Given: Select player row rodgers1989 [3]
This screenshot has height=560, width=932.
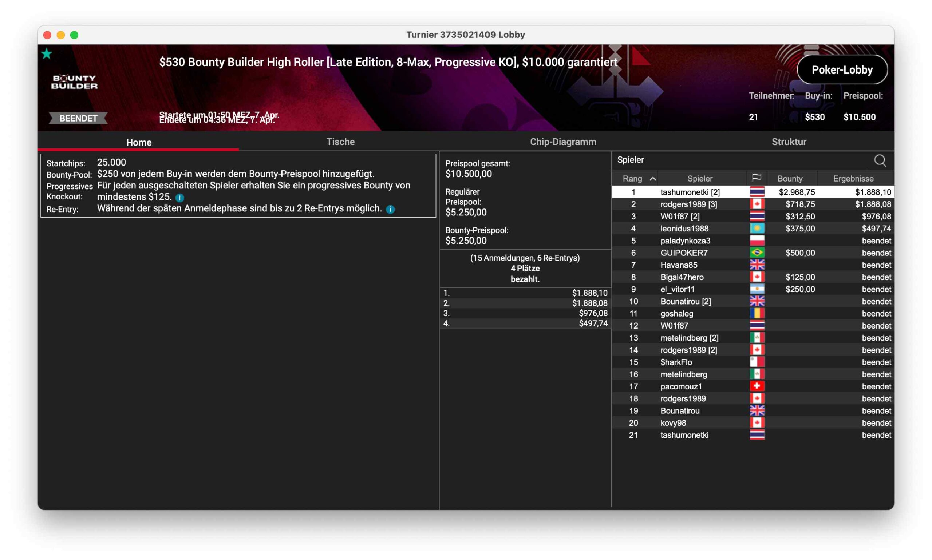Looking at the screenshot, I should (x=688, y=204).
